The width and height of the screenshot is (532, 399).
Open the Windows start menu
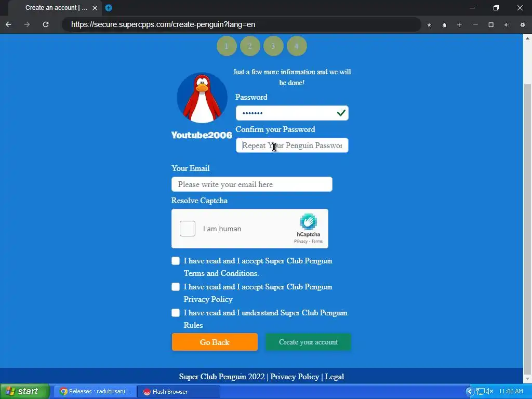coord(25,392)
